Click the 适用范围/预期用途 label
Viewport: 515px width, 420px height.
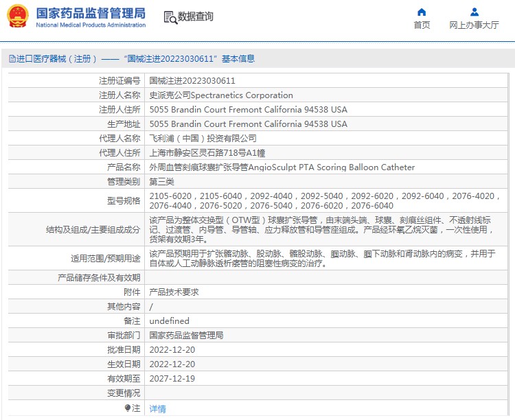click(106, 259)
